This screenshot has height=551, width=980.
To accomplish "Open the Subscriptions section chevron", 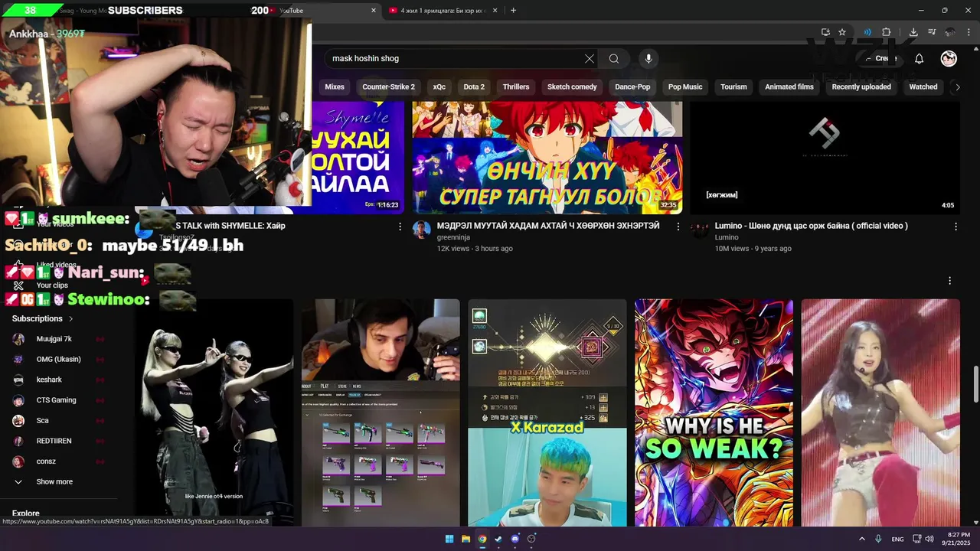I will click(71, 319).
